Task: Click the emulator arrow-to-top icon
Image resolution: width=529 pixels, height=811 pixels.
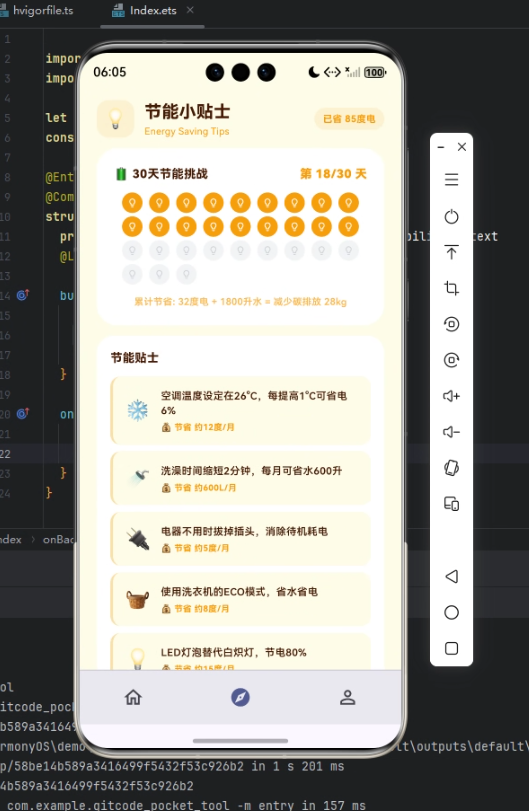Action: coord(451,252)
